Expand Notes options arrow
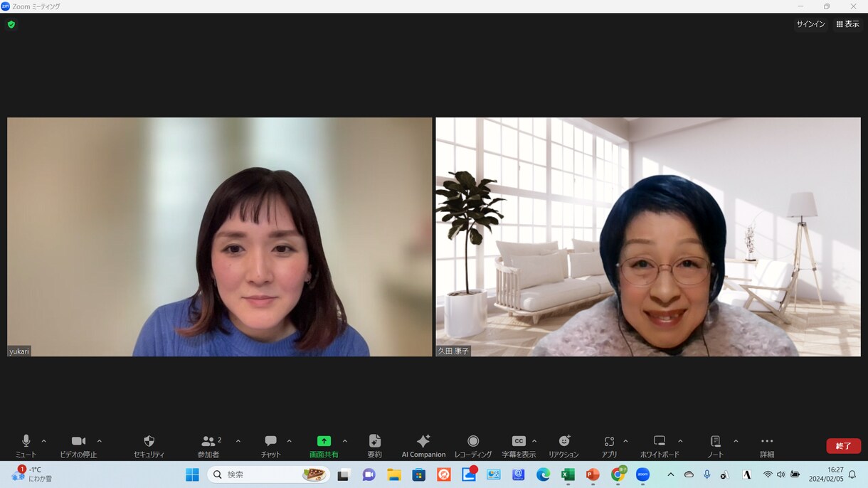The height and width of the screenshot is (488, 868). coord(736,441)
